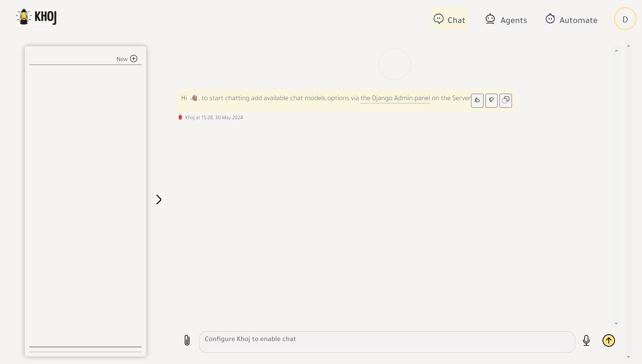The height and width of the screenshot is (364, 642).
Task: Open the Automate page
Action: 571,19
